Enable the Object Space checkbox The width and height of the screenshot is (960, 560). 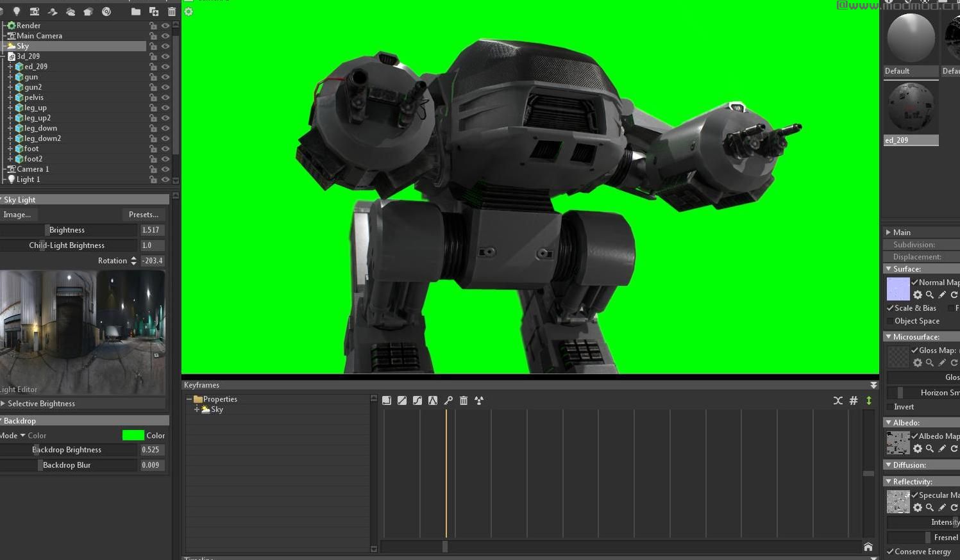889,321
